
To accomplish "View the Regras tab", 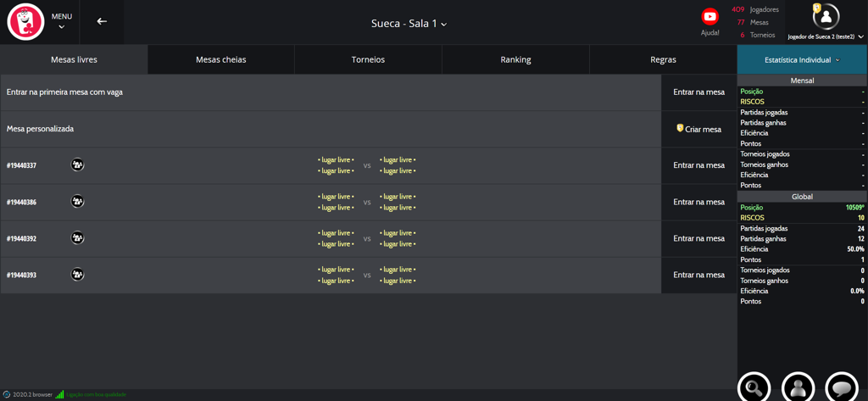I will click(x=663, y=60).
